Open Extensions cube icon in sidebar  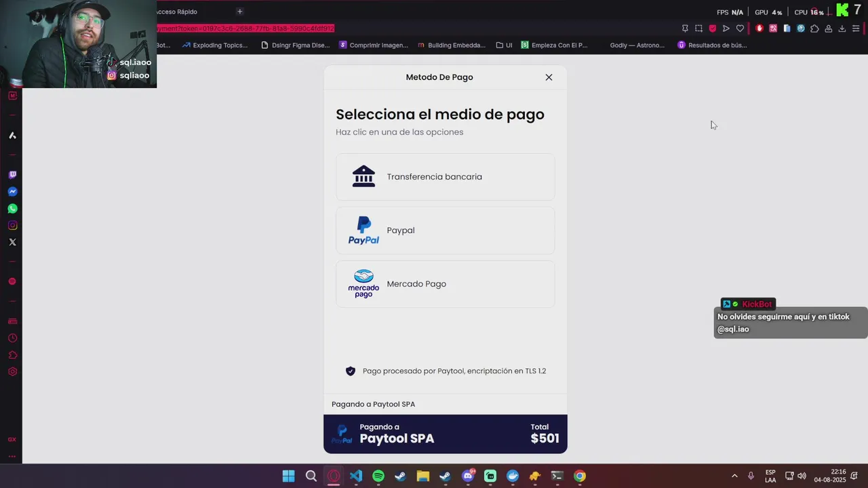[12, 355]
